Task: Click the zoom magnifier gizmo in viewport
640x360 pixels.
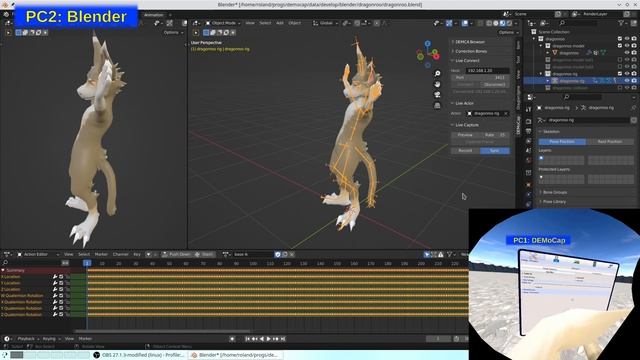Action: coord(437,73)
